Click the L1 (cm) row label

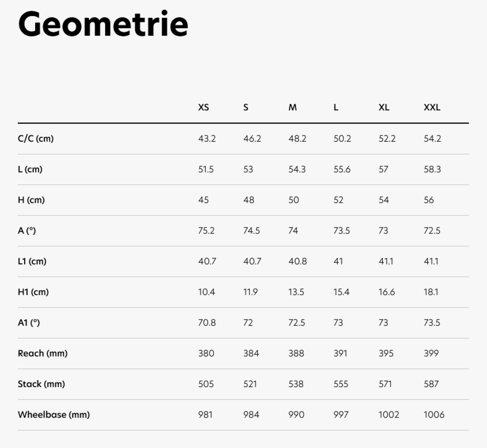point(32,261)
